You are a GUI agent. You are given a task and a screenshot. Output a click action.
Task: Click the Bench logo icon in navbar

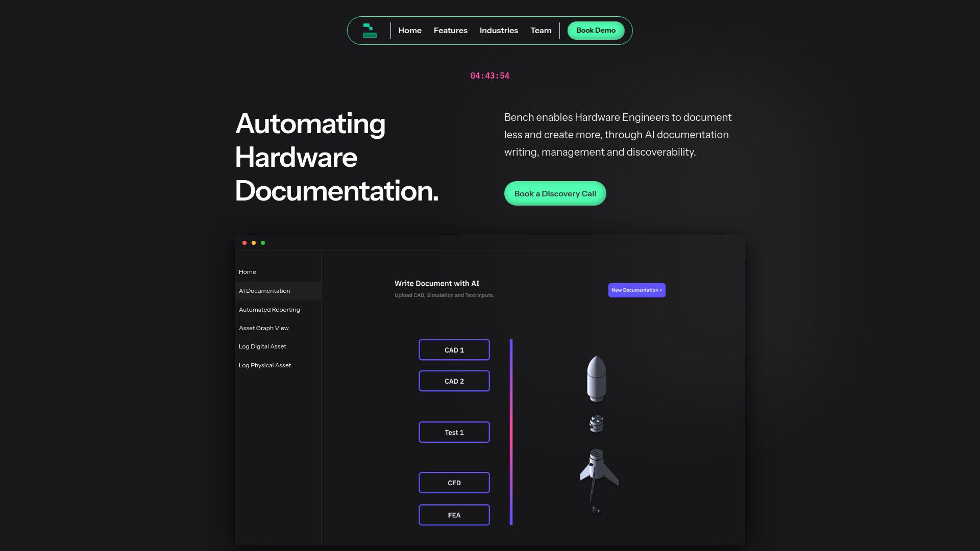[370, 30]
